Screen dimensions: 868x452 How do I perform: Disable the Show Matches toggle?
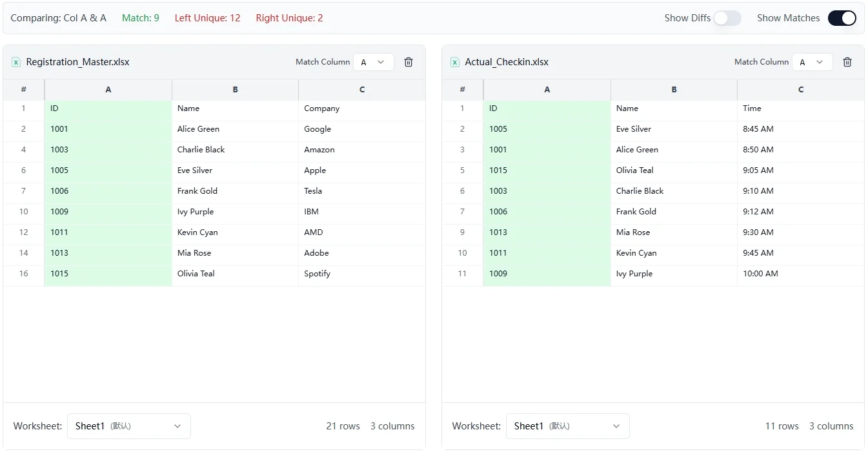point(842,18)
